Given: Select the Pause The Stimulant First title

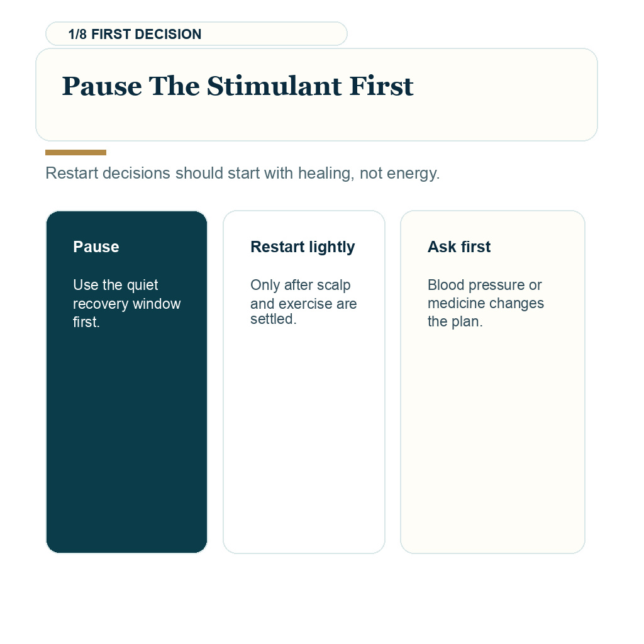Looking at the screenshot, I should (237, 86).
